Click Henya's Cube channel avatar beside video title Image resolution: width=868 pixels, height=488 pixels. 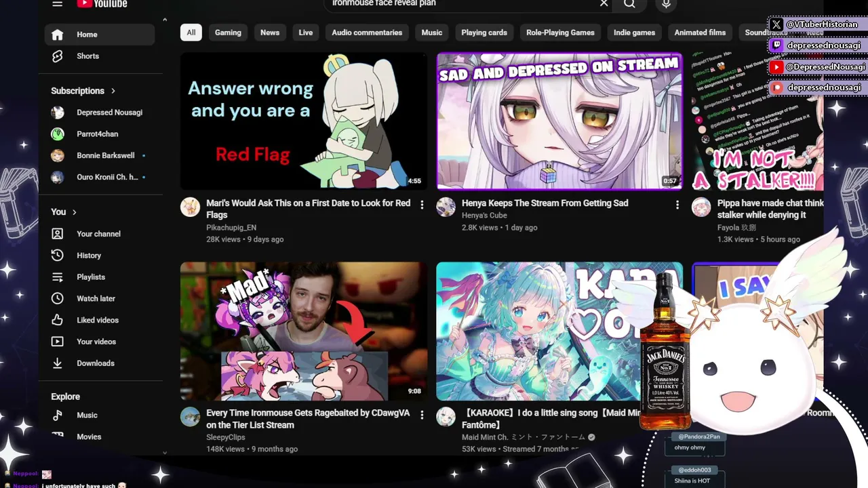[446, 207]
